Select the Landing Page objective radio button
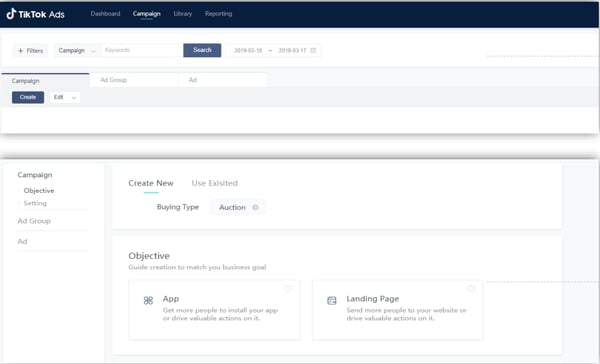This screenshot has width=600, height=364. 471,288
